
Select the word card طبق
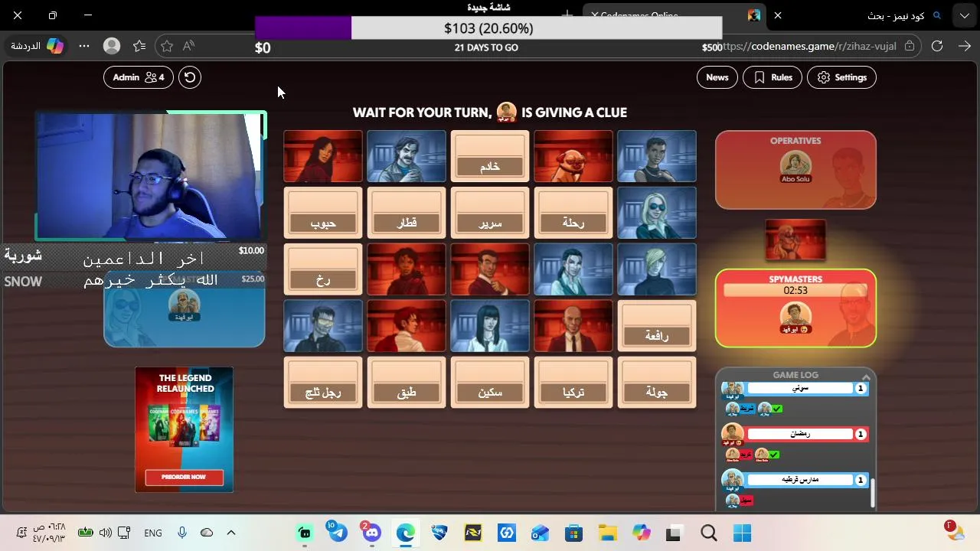pyautogui.click(x=407, y=383)
